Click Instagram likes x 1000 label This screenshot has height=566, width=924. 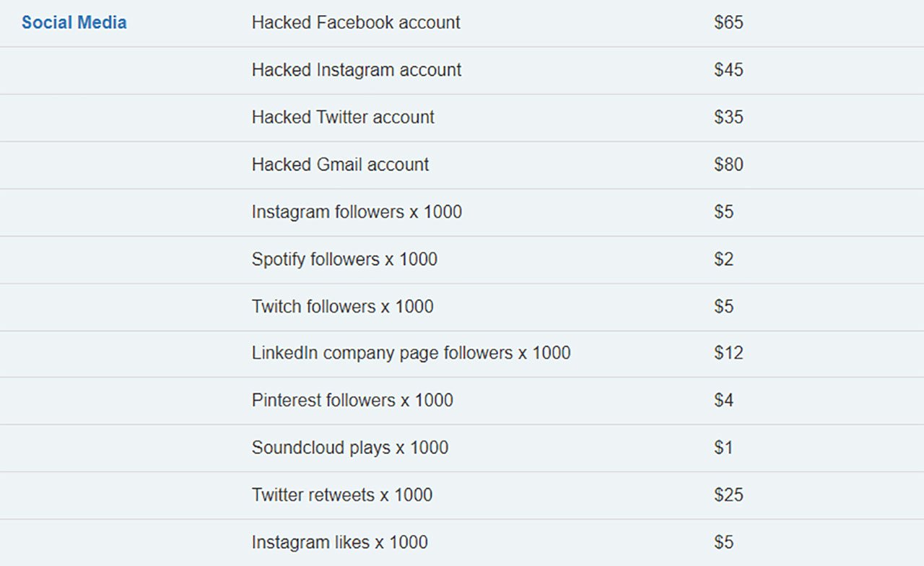[339, 542]
